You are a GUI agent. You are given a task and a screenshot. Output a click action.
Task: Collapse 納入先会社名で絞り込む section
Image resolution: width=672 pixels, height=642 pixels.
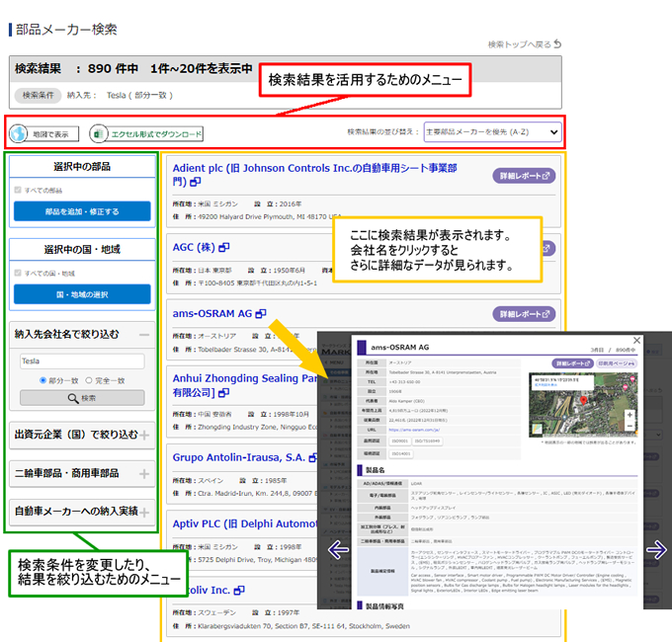coord(144,335)
